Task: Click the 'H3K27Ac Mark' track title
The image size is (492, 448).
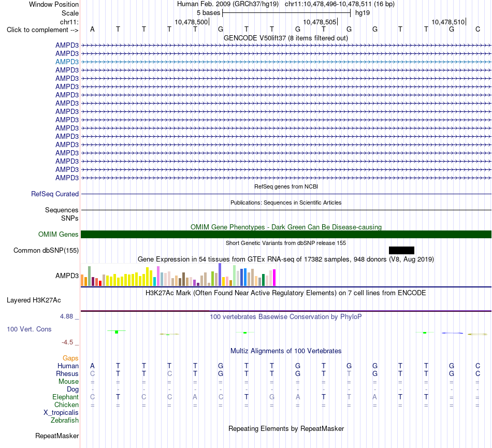Action: [x=285, y=293]
